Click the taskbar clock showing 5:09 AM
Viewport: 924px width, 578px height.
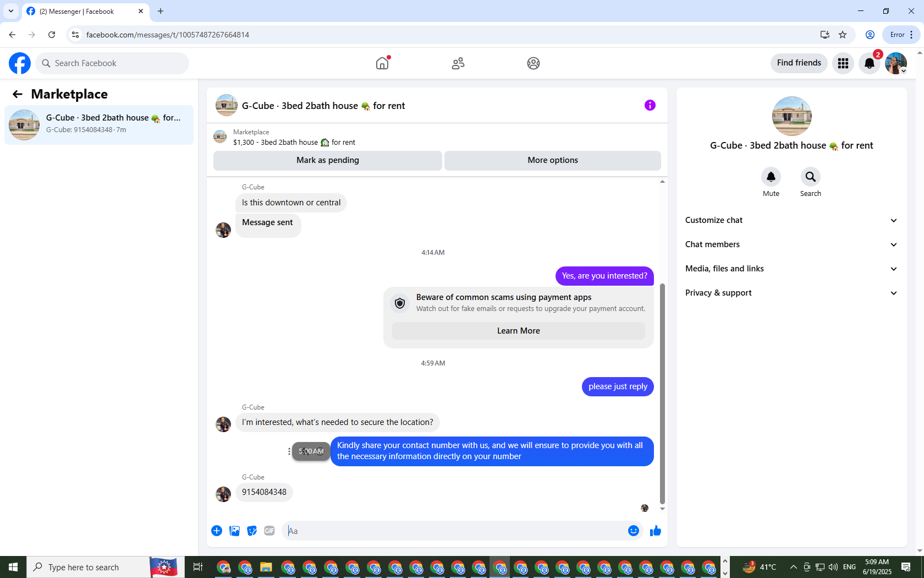[x=877, y=567]
